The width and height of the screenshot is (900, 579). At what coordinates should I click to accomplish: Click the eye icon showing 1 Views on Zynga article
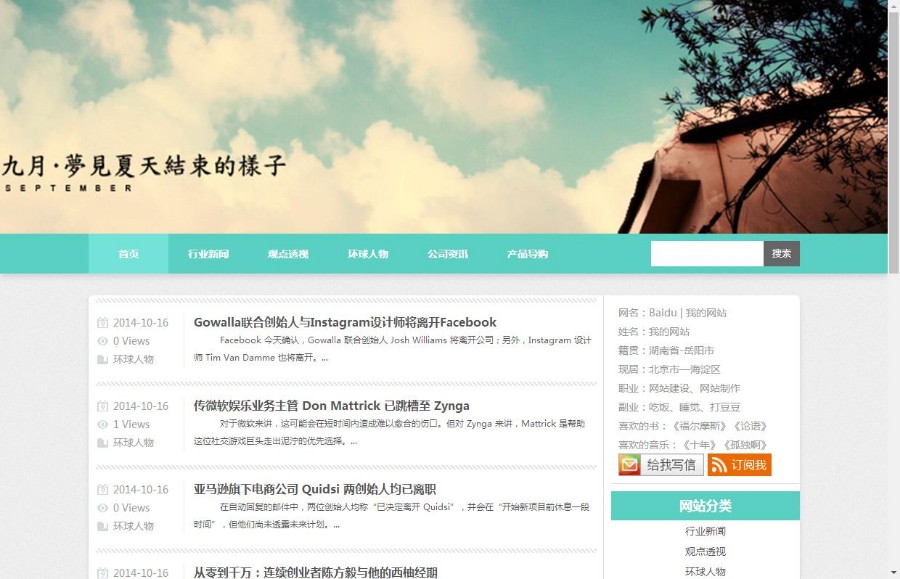tap(103, 424)
